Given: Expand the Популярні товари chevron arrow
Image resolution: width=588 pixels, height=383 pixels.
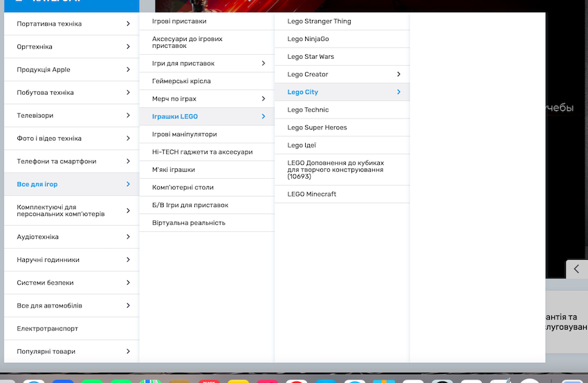Looking at the screenshot, I should [x=128, y=351].
